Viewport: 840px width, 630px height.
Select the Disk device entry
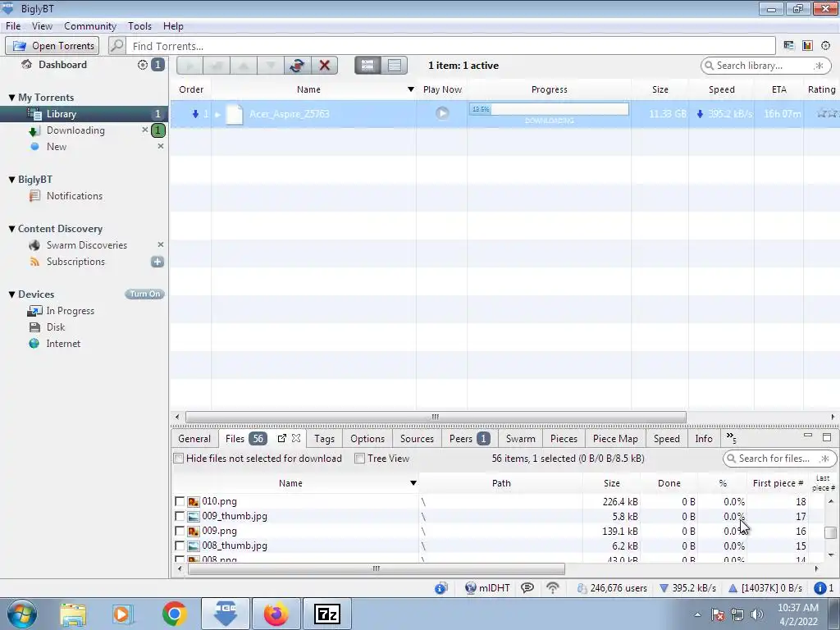[55, 327]
